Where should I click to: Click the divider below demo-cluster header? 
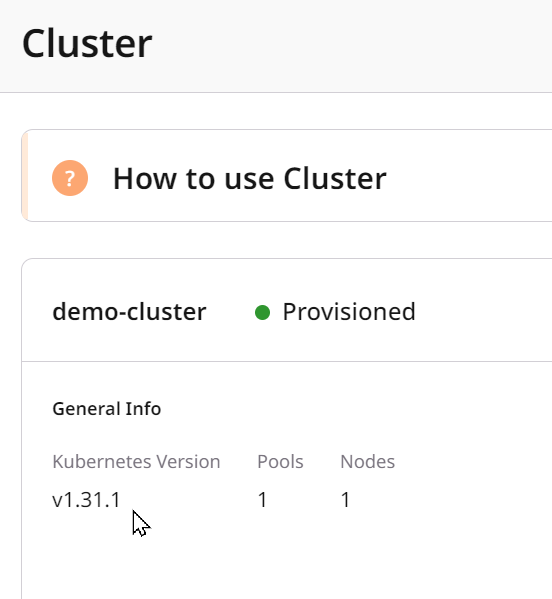[x=287, y=361]
